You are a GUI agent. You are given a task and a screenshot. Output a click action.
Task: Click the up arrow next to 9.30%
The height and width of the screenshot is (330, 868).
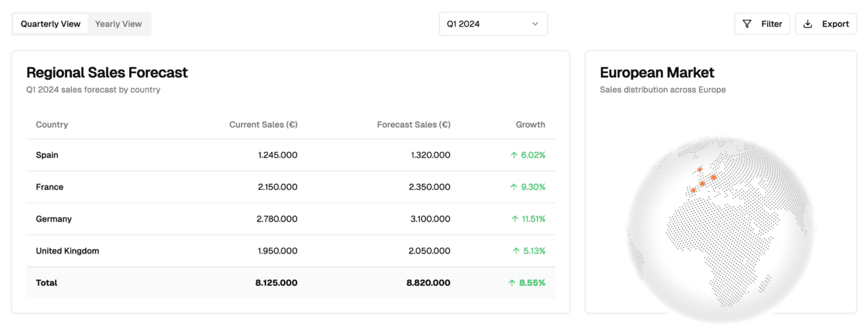(x=514, y=187)
